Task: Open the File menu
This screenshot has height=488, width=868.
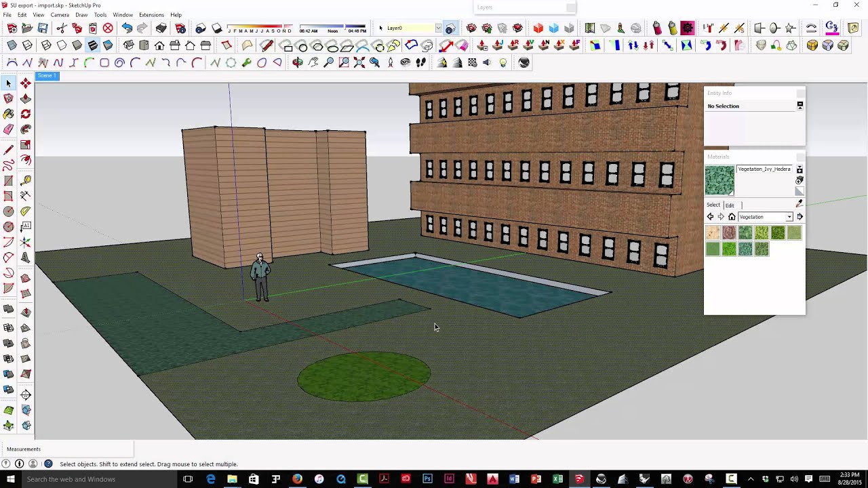Action: pyautogui.click(x=7, y=15)
